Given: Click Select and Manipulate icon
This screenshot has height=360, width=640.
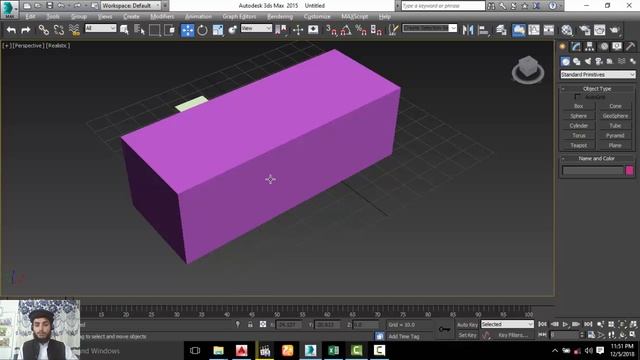Looking at the screenshot, I should (298, 30).
